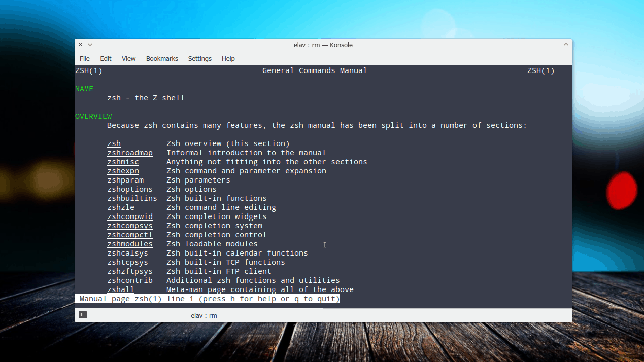Image resolution: width=644 pixels, height=362 pixels.
Task: Open the window options chevron near the close button
Action: tap(89, 44)
